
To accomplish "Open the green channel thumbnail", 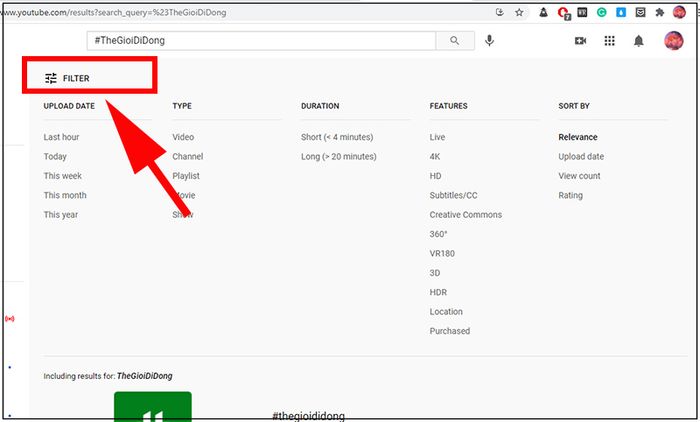I will tap(153, 406).
